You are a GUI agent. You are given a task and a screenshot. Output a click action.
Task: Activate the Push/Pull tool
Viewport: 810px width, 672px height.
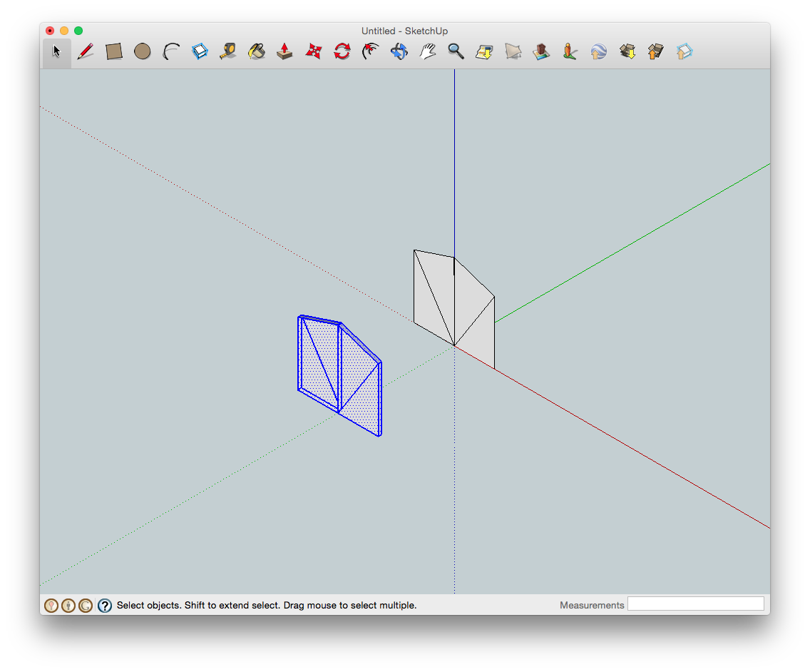tap(284, 51)
